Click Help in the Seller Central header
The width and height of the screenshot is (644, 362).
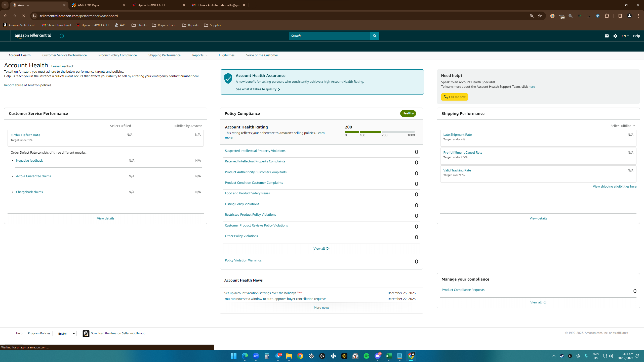636,36
